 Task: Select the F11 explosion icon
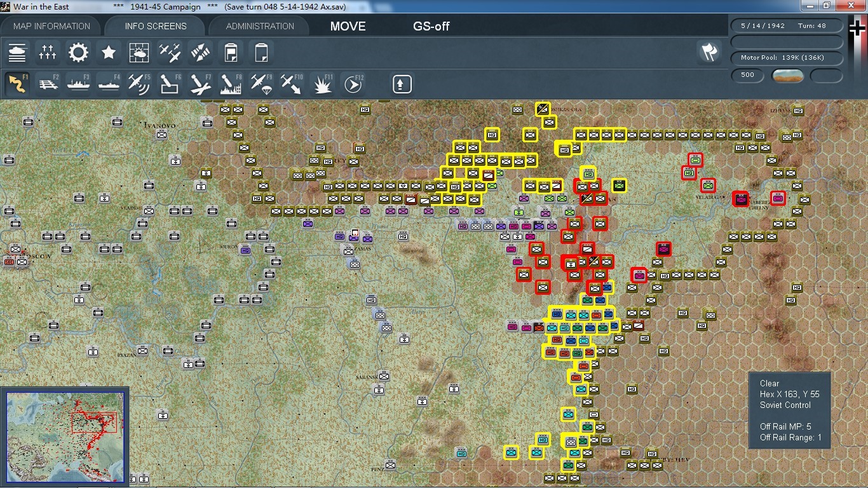322,84
